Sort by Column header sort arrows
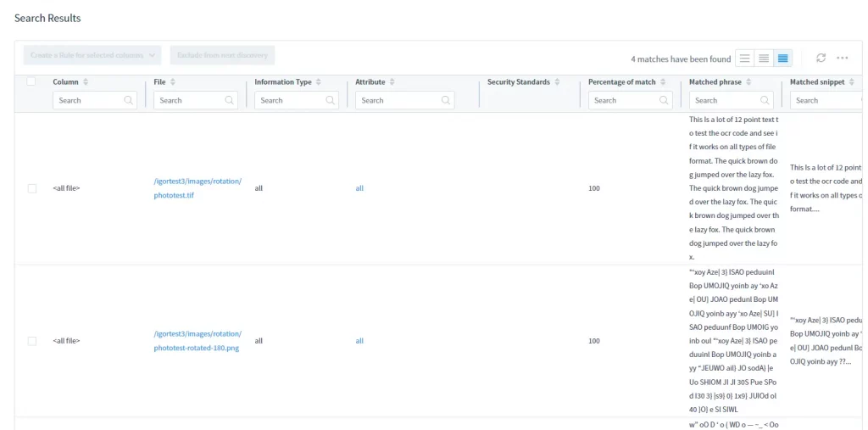 click(x=86, y=82)
